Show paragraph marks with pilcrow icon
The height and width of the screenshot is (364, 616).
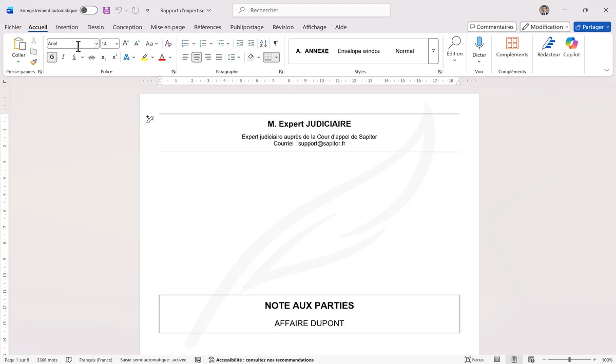(276, 44)
